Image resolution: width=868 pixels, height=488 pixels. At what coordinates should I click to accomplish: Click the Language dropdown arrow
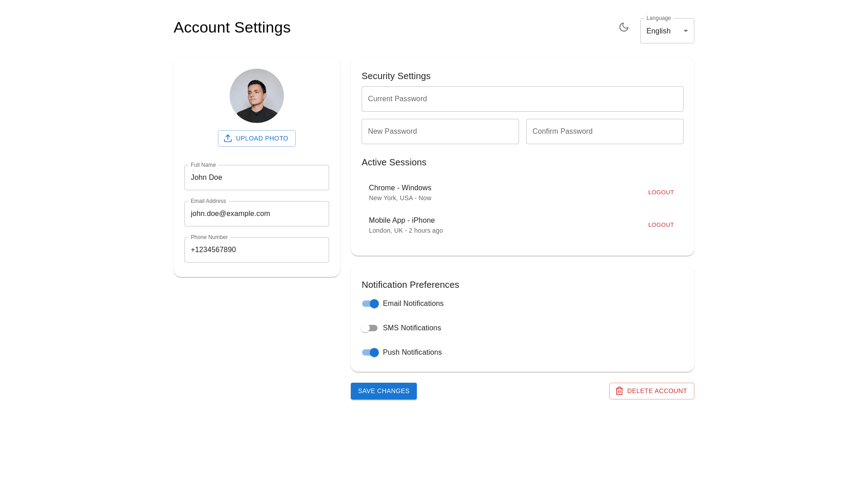coord(685,31)
